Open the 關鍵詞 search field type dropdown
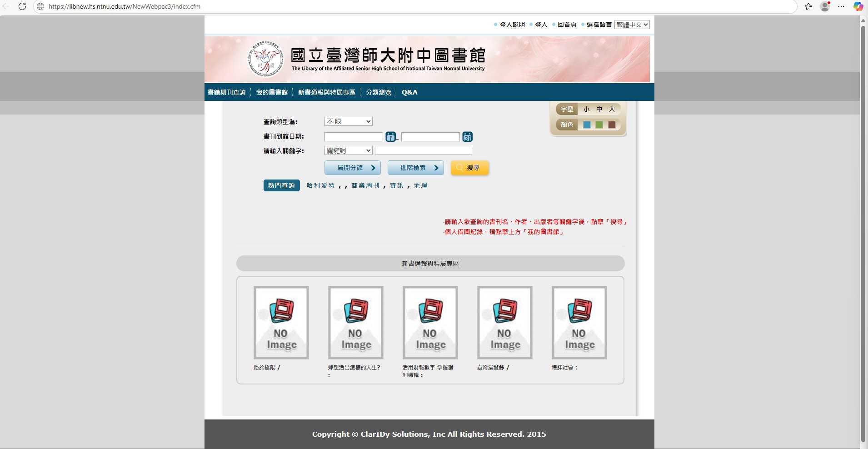The image size is (868, 449). pos(348,150)
